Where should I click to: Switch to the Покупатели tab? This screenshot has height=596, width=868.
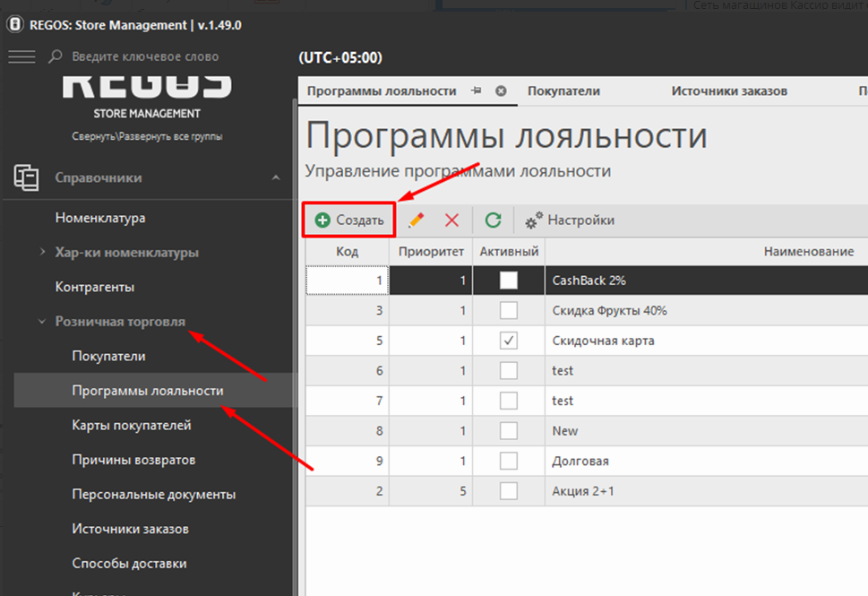tap(563, 91)
